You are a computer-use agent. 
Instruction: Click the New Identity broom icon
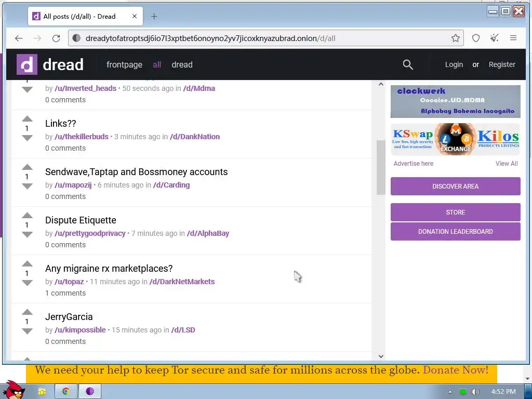pyautogui.click(x=495, y=38)
